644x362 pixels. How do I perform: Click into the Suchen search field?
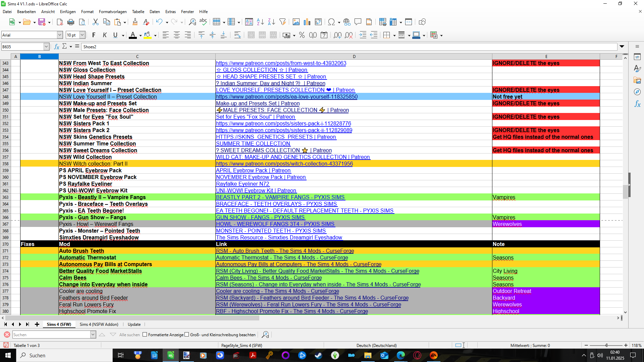pos(51,335)
